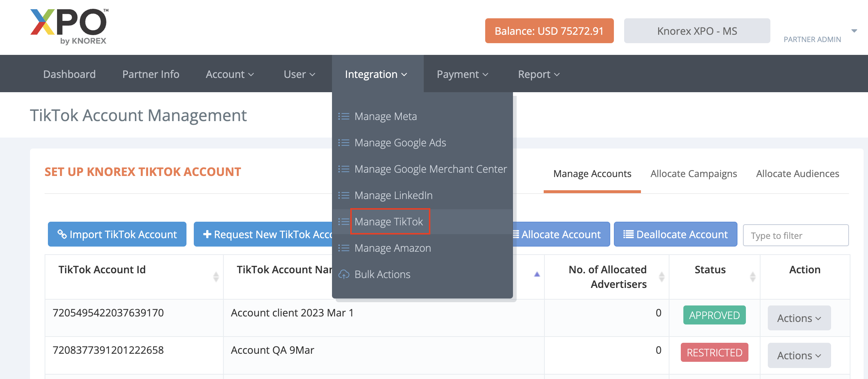
Task: Click list icon beside Manage Google Ads
Action: click(x=344, y=143)
